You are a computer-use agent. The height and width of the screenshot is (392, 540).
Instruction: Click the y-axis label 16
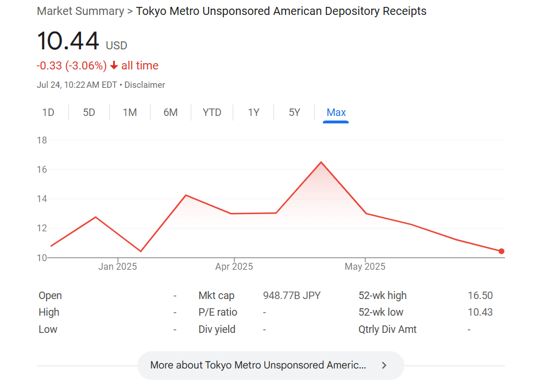[x=42, y=169]
